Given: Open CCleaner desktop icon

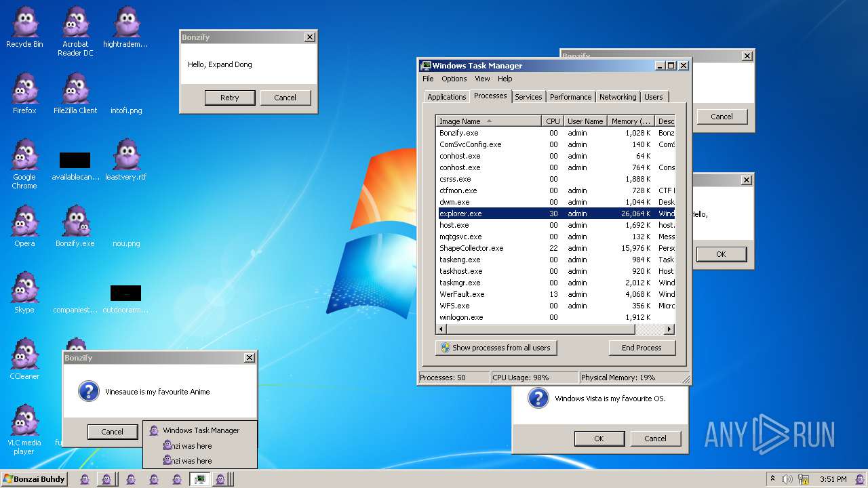Looking at the screenshot, I should [x=24, y=359].
